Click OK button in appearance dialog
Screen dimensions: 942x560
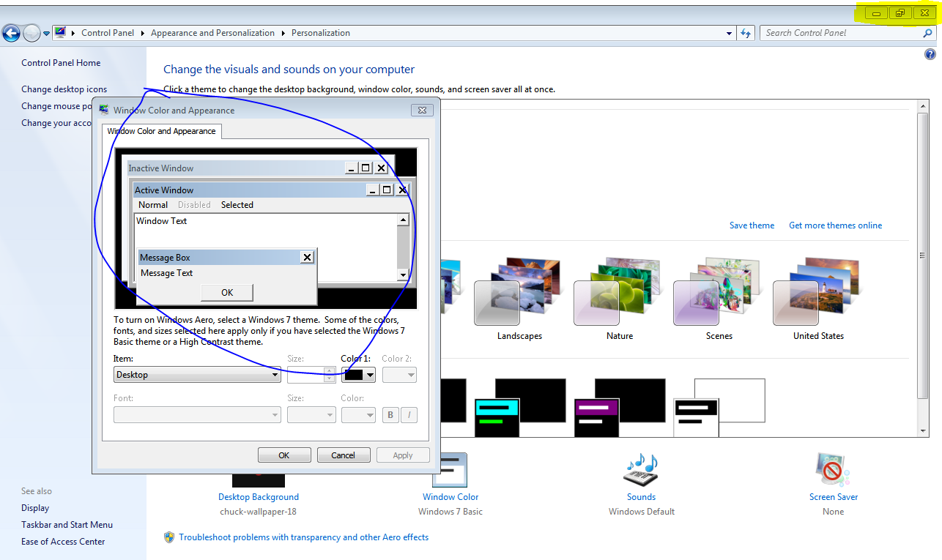[284, 455]
